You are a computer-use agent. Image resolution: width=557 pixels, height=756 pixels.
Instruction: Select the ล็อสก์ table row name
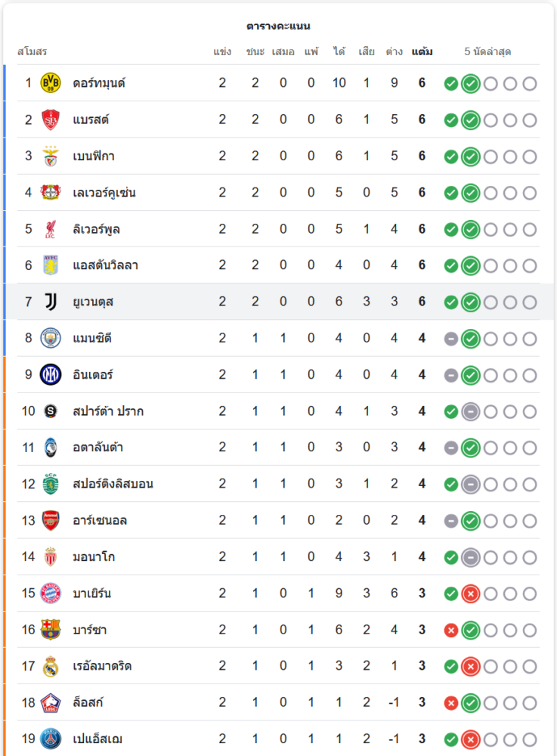pyautogui.click(x=88, y=702)
